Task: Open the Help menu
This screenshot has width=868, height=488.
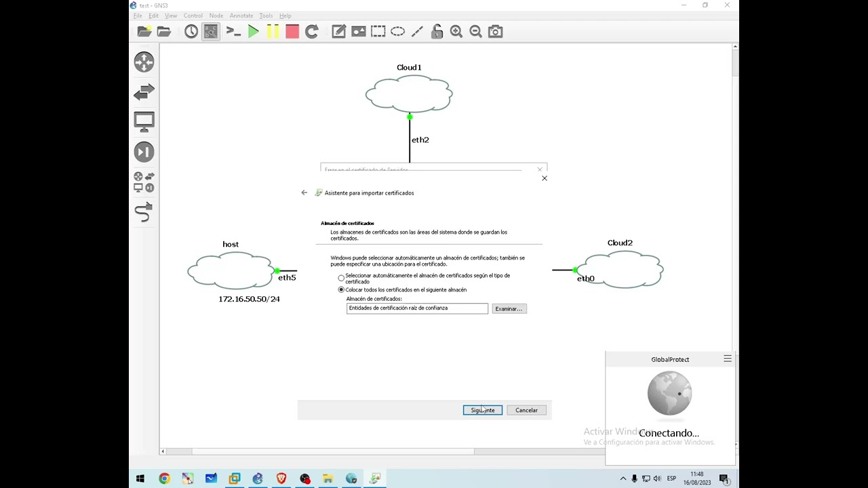Action: [285, 16]
